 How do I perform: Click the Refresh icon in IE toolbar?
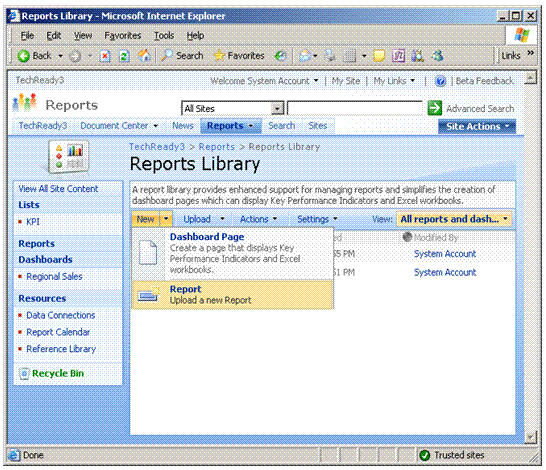[124, 56]
